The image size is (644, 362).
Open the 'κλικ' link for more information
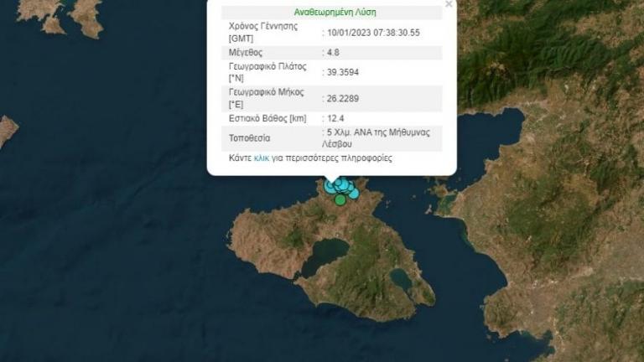262,158
